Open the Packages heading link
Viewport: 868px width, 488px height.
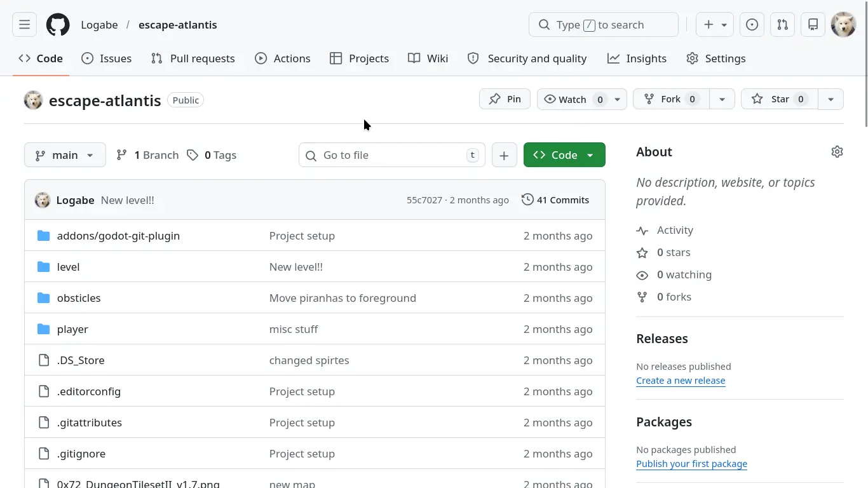tap(664, 422)
